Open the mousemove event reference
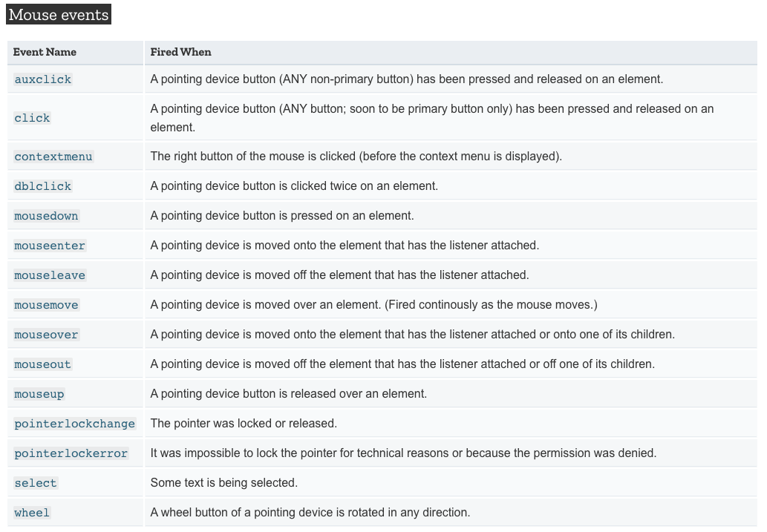Screen dimensions: 767x532 (x=47, y=305)
